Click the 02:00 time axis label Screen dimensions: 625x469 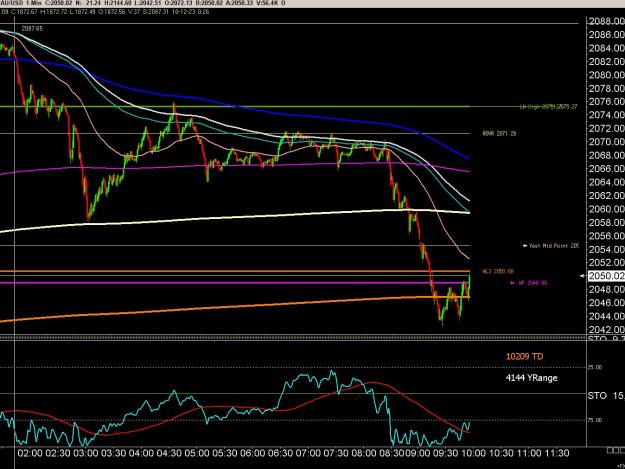(x=29, y=453)
